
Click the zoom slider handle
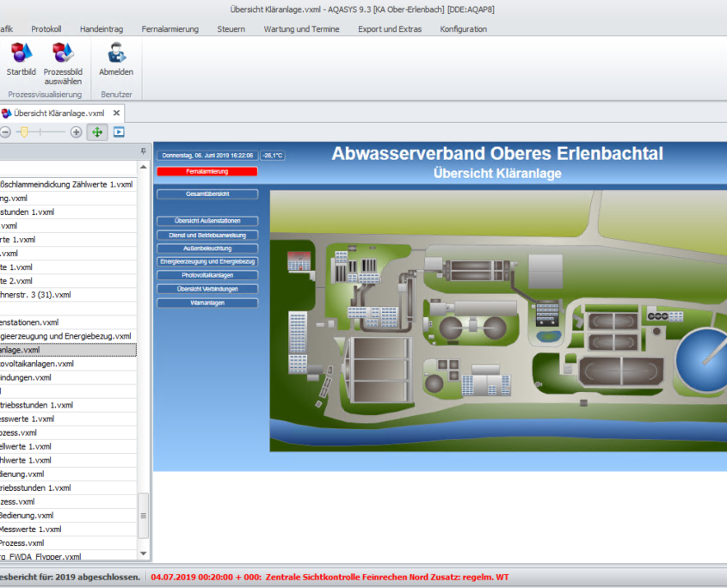pos(24,132)
